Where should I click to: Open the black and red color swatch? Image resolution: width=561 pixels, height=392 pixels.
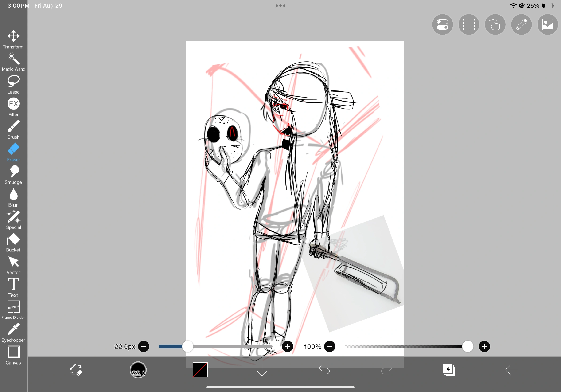[200, 370]
